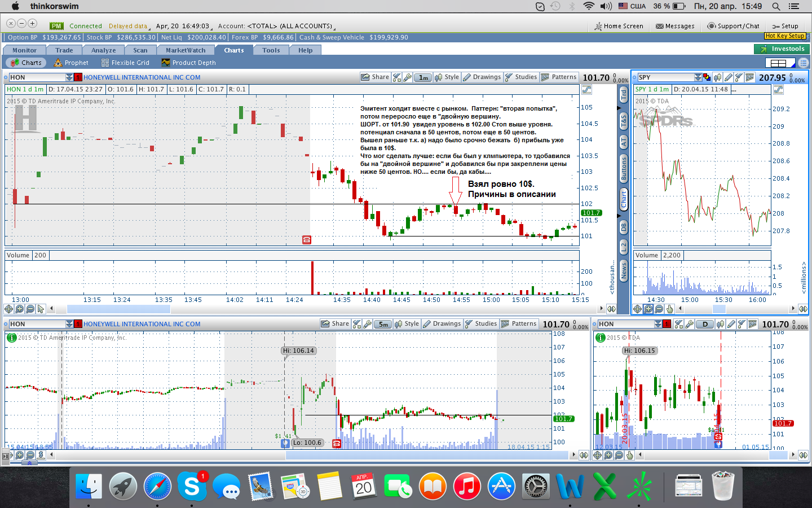The height and width of the screenshot is (508, 812).
Task: Open Studies in the 1m HON chart toolbar
Action: (x=521, y=77)
